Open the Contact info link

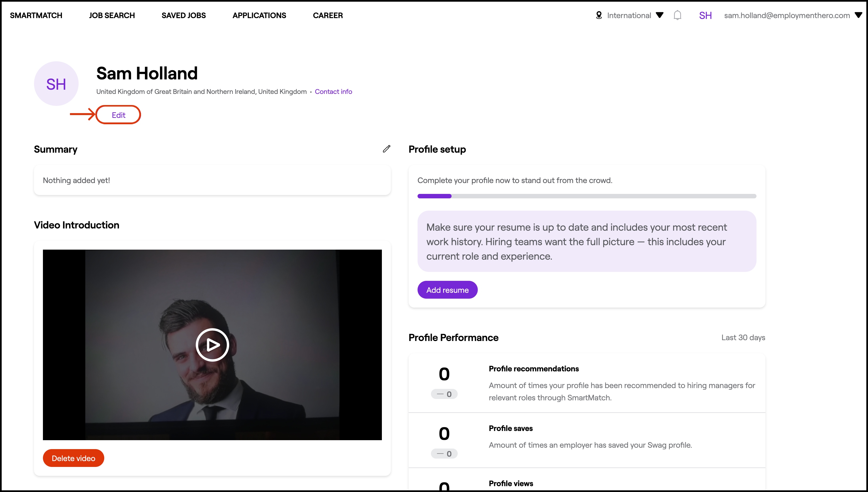(333, 92)
